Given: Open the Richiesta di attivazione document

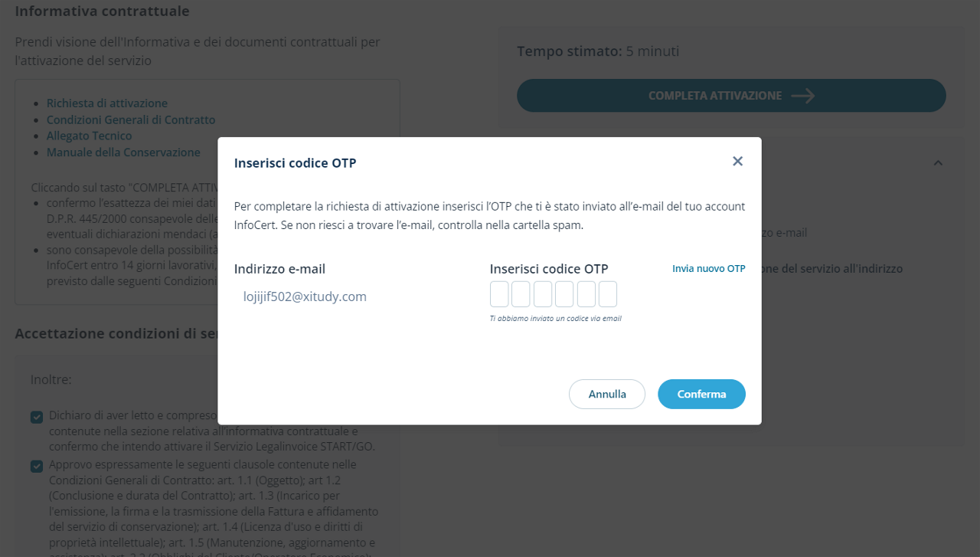Looking at the screenshot, I should point(107,103).
